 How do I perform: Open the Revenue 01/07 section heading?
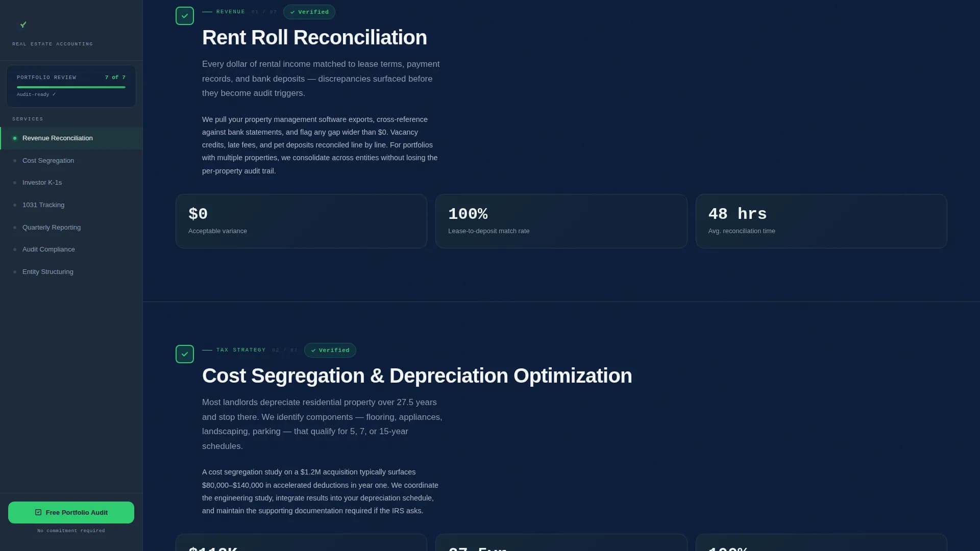240,11
